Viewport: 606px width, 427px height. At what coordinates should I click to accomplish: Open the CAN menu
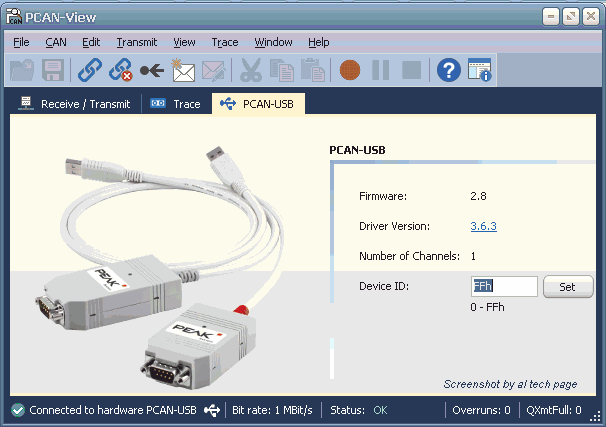coord(56,42)
